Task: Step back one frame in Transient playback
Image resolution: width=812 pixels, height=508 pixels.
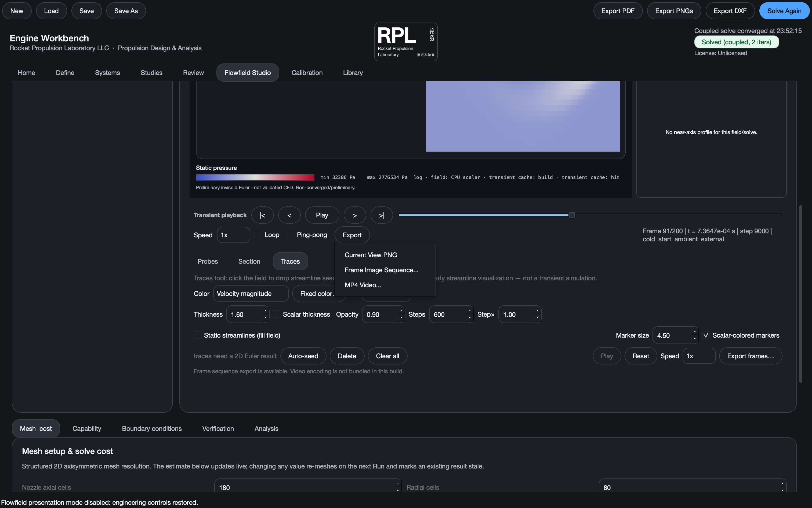Action: pos(289,215)
